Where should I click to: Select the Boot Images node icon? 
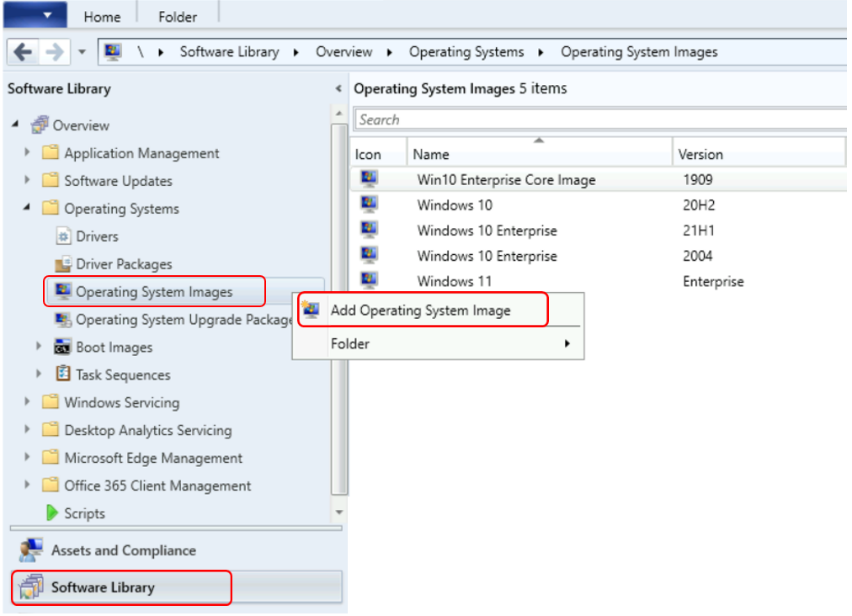point(63,347)
